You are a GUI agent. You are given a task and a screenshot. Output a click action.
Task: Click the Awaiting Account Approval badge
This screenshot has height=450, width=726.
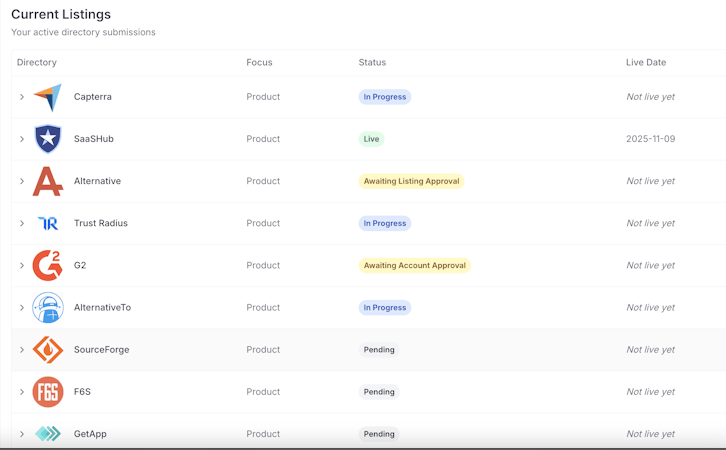(x=414, y=265)
